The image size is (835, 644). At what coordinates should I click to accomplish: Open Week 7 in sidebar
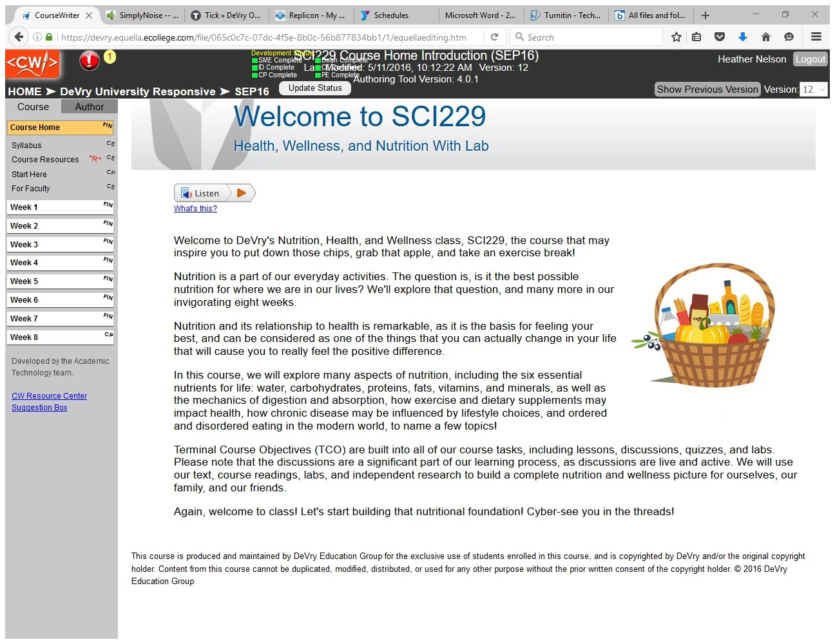[61, 319]
